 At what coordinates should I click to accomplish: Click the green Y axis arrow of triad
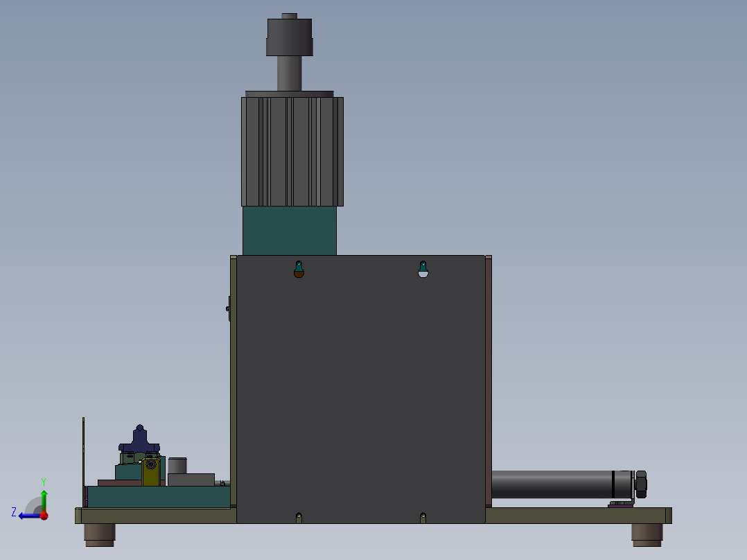tap(44, 500)
